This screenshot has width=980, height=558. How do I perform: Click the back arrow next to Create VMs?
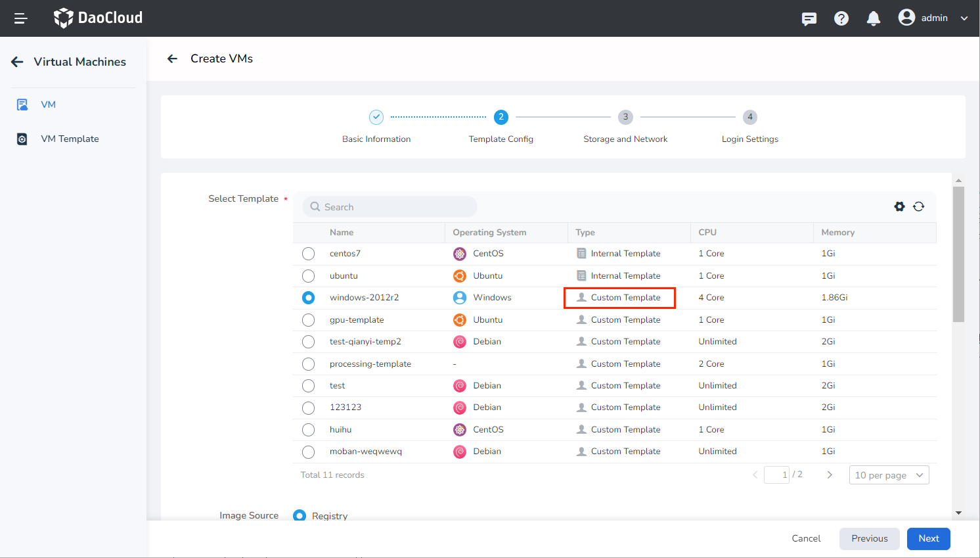point(172,58)
